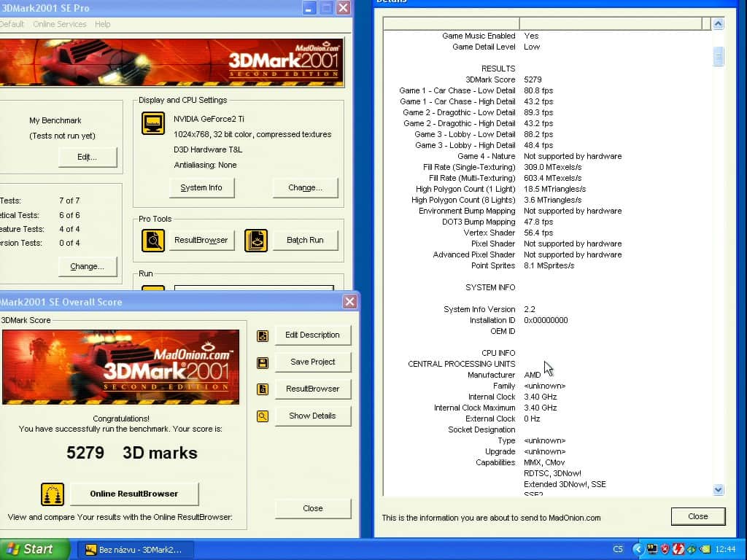Select the '3DMark Score' row in Details
This screenshot has height=560, width=747.
[546, 79]
